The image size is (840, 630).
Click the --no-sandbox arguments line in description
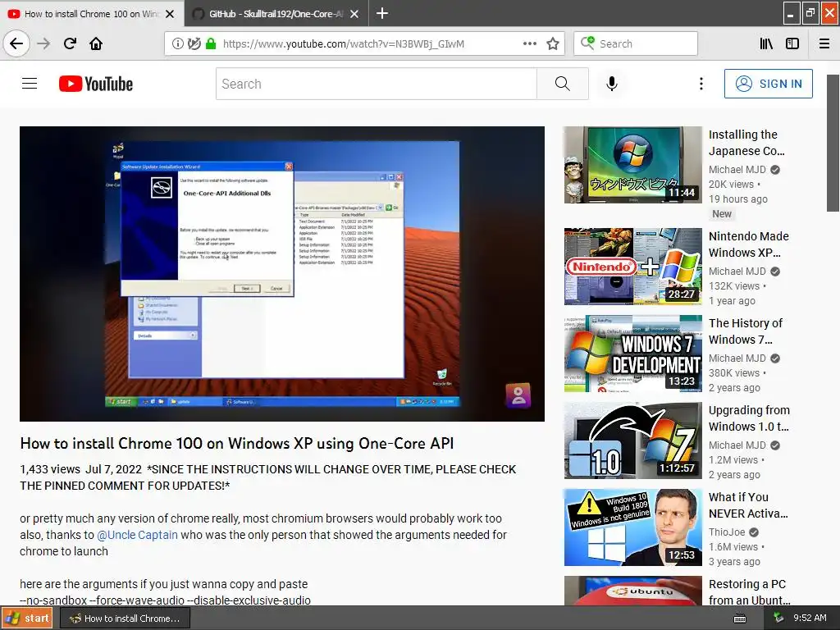point(165,600)
